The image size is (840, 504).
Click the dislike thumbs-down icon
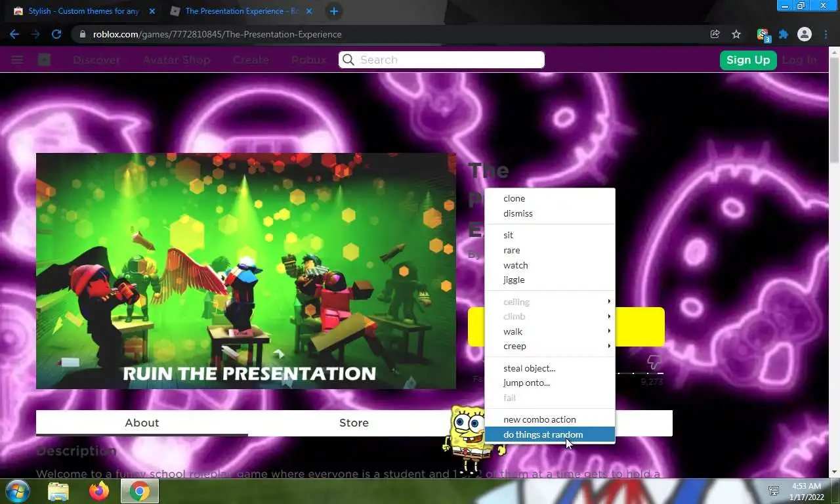(x=654, y=362)
